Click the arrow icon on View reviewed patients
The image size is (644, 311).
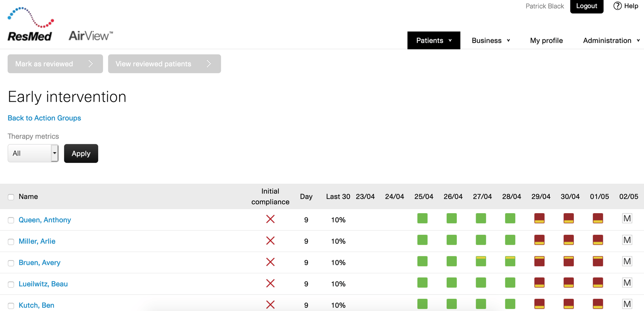209,64
